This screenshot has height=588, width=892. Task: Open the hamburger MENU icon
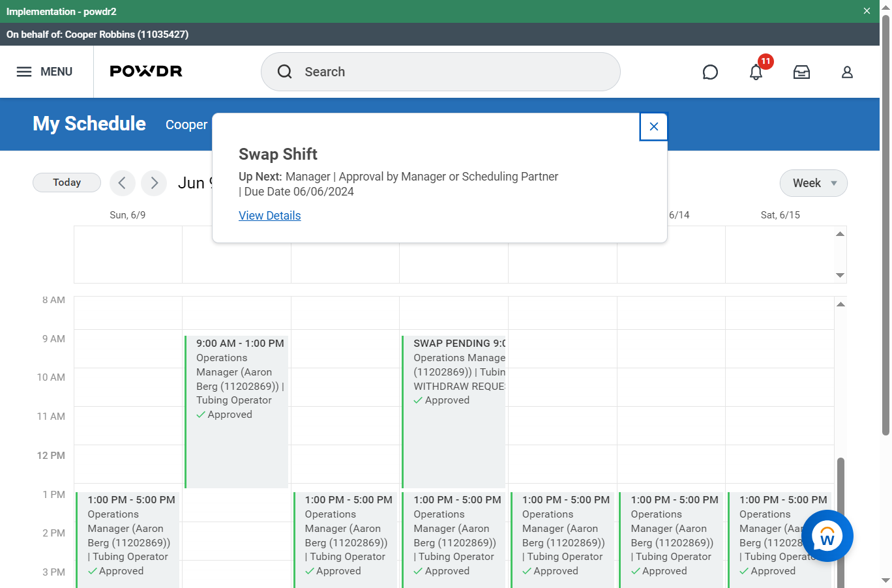(x=24, y=72)
